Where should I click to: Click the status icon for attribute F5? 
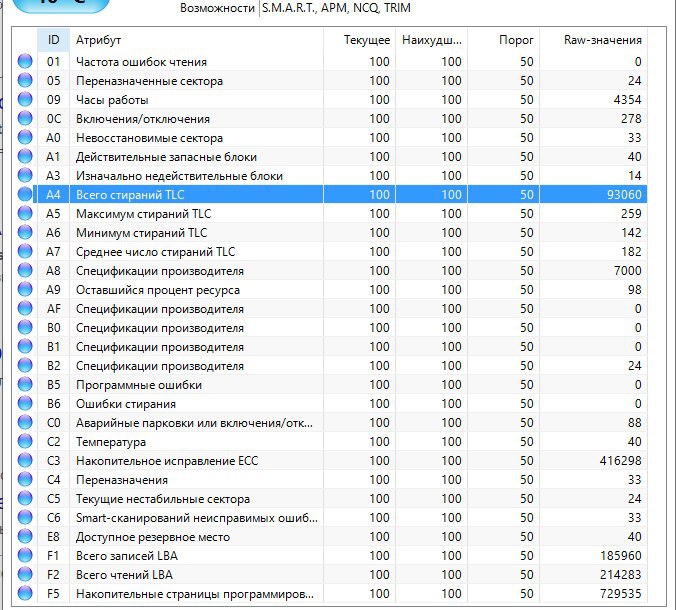coord(25,593)
